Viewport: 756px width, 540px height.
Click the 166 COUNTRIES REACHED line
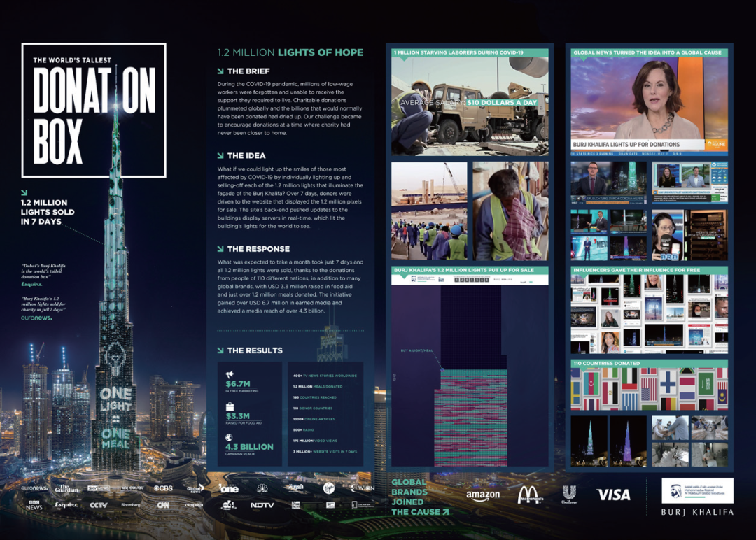pyautogui.click(x=315, y=397)
